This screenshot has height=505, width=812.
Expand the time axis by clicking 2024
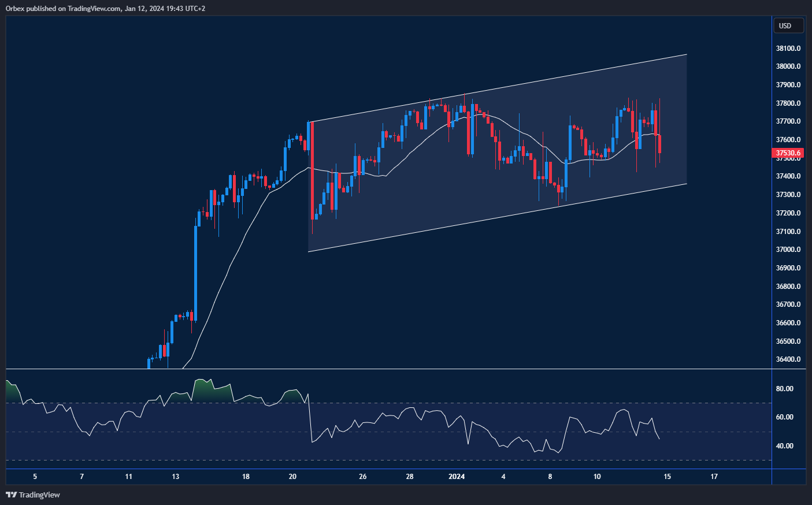click(456, 476)
